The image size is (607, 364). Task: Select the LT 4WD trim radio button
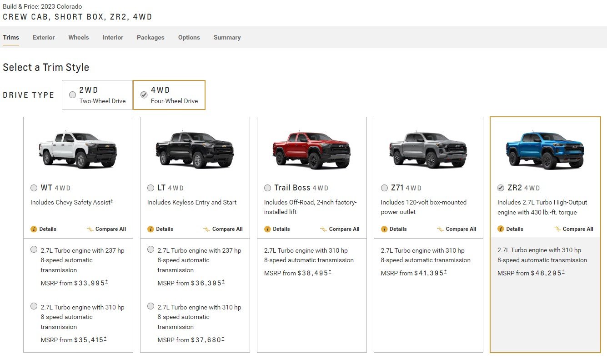coord(150,188)
